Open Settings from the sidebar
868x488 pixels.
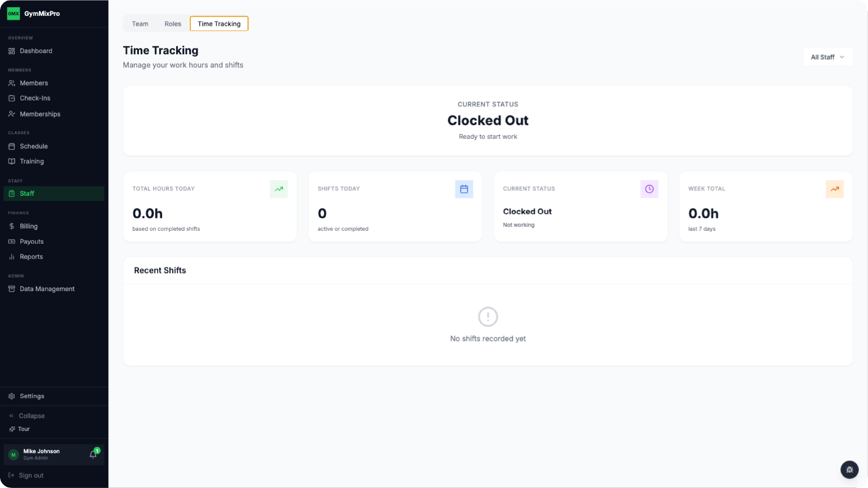pyautogui.click(x=32, y=396)
